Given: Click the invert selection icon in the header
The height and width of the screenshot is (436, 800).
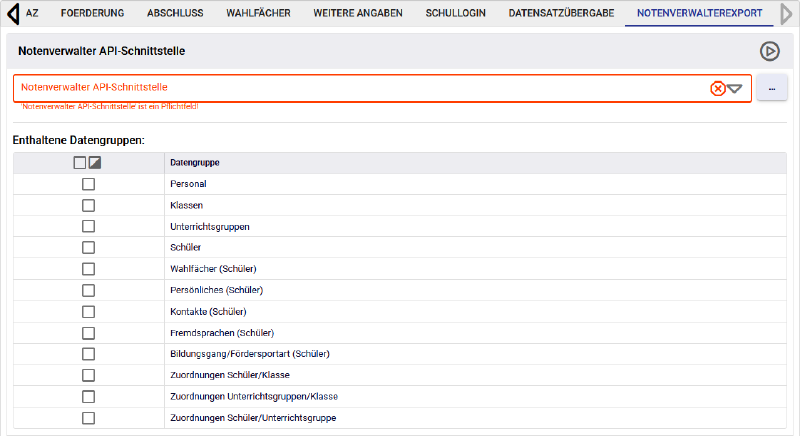Looking at the screenshot, I should tap(95, 163).
